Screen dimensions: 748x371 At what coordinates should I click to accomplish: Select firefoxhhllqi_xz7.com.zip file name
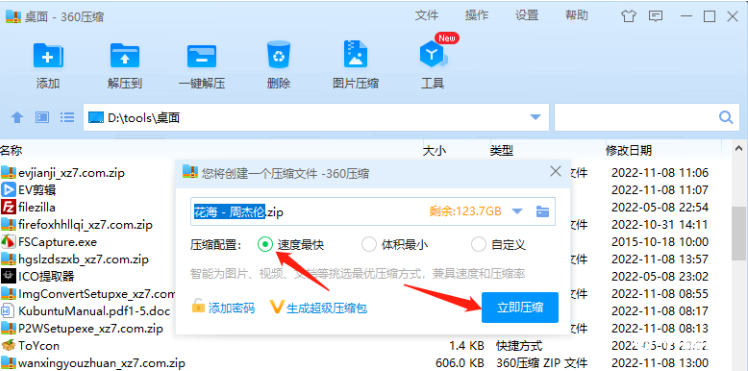(85, 224)
